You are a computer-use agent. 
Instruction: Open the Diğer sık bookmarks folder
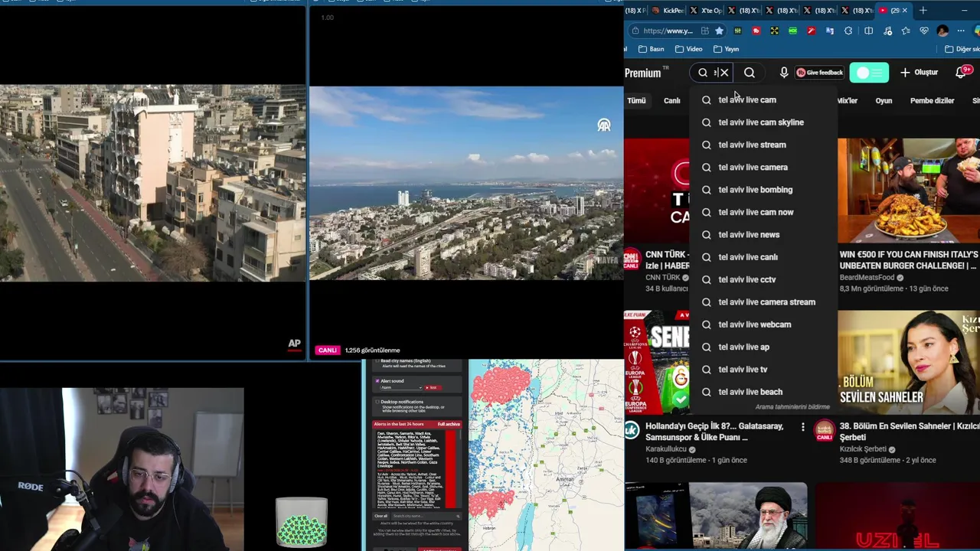coord(962,49)
